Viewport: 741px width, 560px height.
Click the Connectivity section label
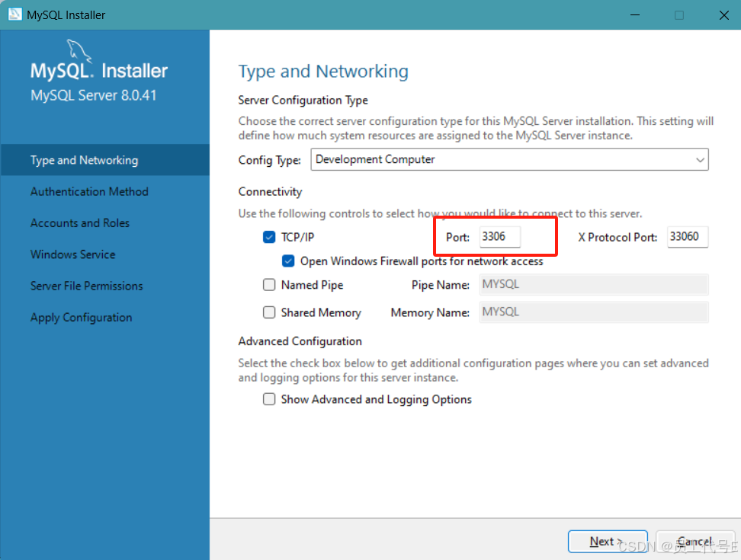270,192
